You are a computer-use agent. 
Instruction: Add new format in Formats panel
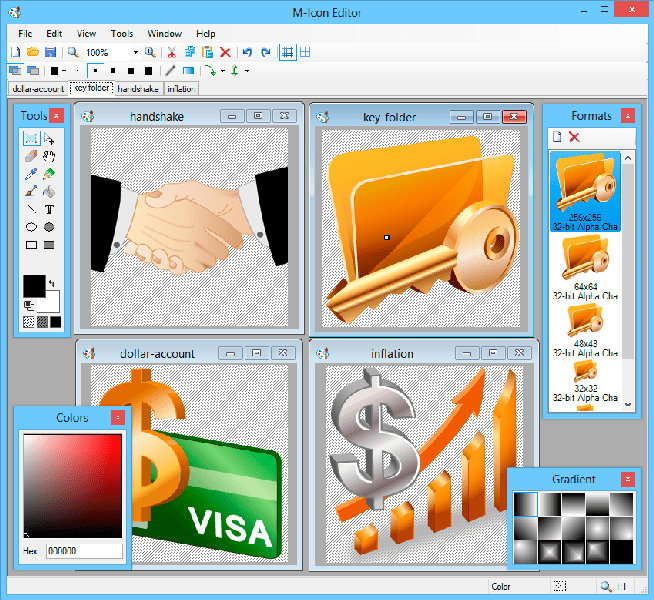pos(557,137)
